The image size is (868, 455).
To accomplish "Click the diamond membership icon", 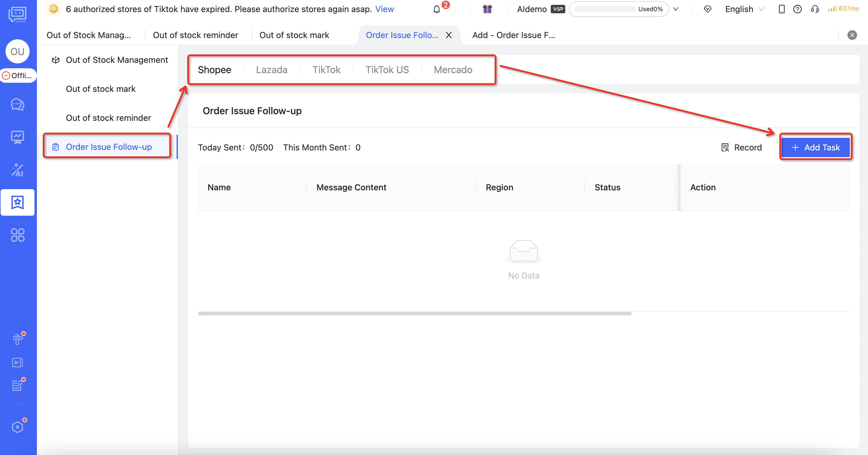I will click(708, 9).
